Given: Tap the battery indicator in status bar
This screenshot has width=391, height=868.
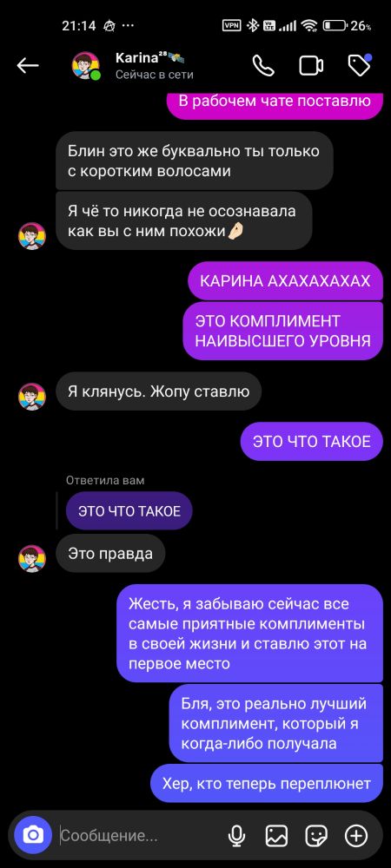Looking at the screenshot, I should [334, 25].
